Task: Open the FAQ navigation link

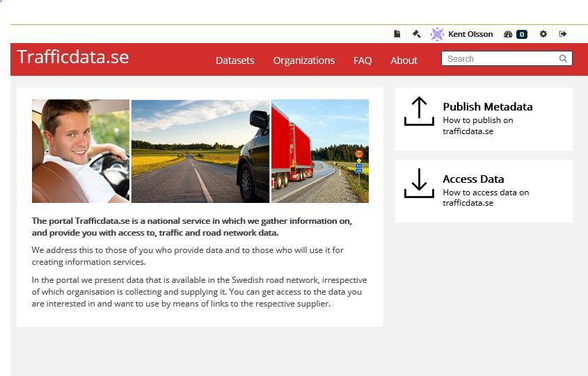Action: [363, 60]
